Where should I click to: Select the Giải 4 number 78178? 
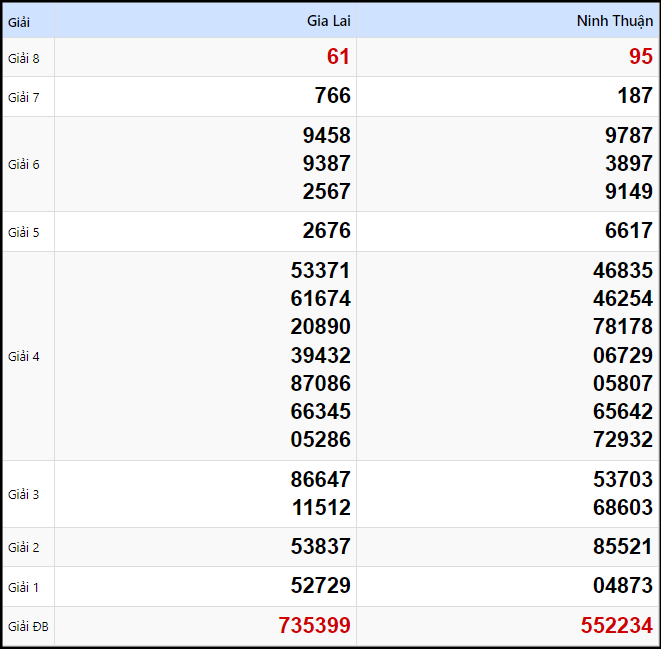coord(622,327)
